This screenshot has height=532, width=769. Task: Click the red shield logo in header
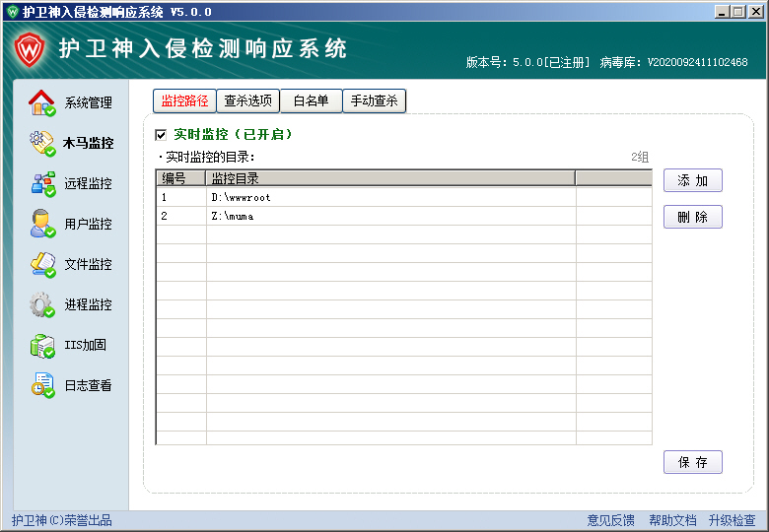coord(31,49)
